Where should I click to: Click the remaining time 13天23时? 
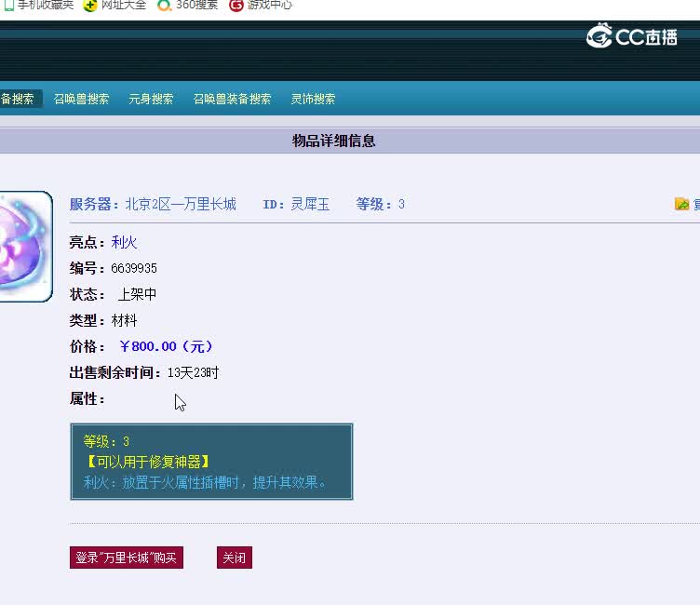coord(193,373)
